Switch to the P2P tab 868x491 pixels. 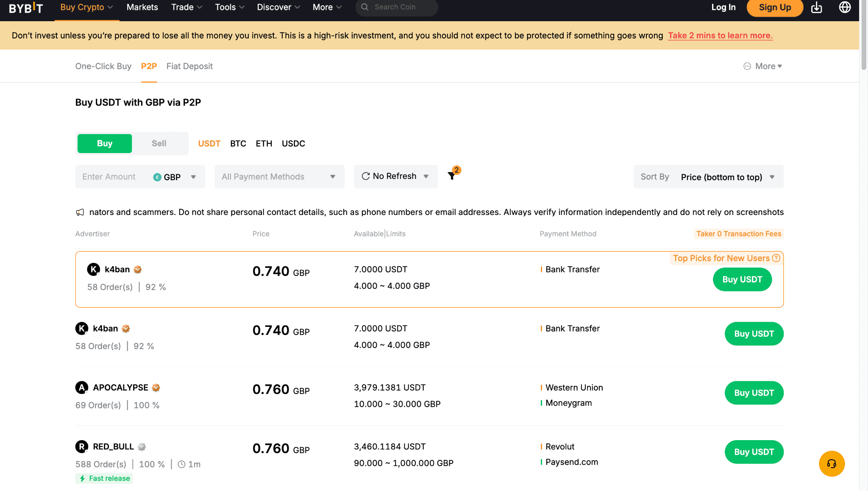point(149,66)
